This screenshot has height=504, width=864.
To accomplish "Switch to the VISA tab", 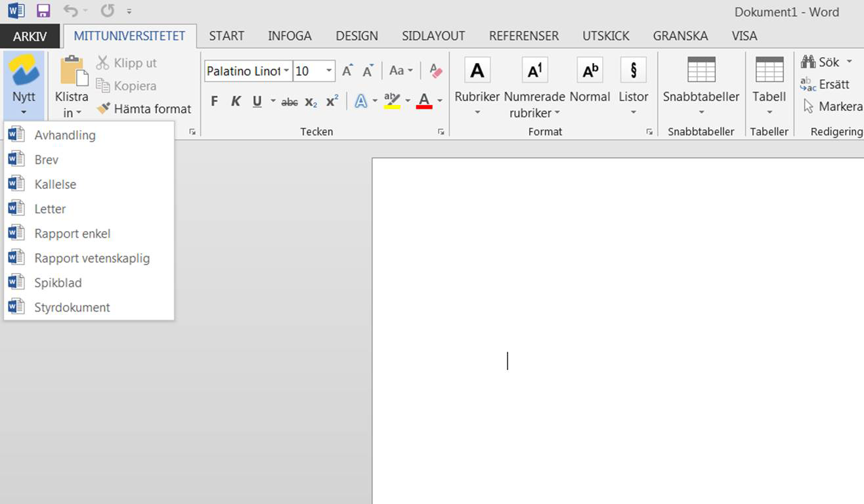I will point(745,36).
